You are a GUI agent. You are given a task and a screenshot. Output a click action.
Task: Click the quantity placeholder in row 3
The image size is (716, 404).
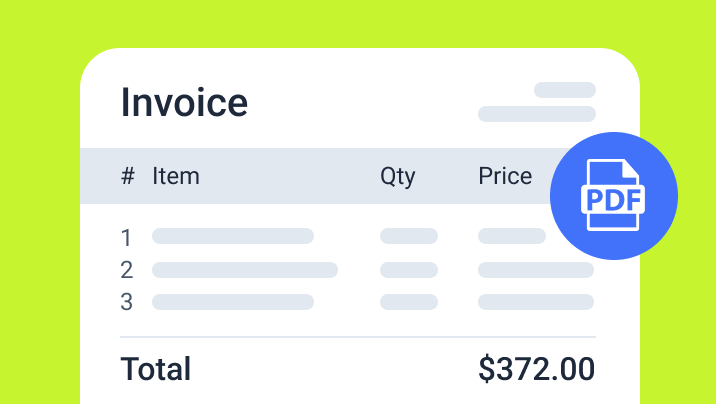pos(409,302)
